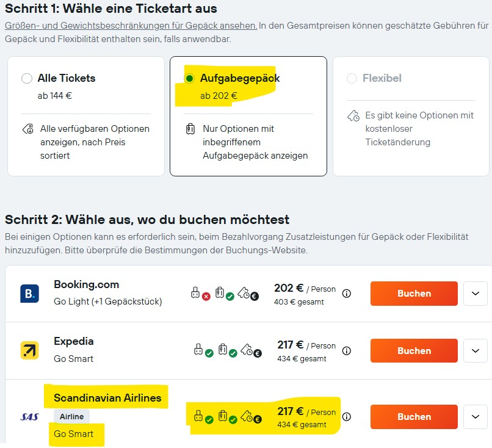Click the Airline tag under Scandinavian Airlines
Screen dimensions: 492x448
72,417
